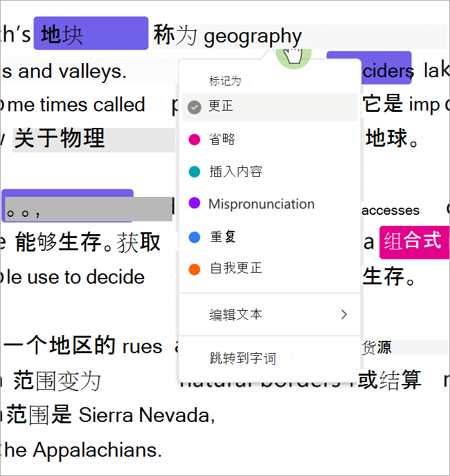This screenshot has width=450, height=476.
Task: Click the word called
Action: coord(119,105)
